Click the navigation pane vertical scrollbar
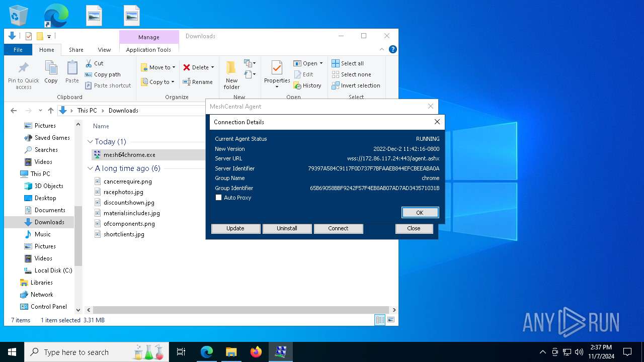 (78, 236)
